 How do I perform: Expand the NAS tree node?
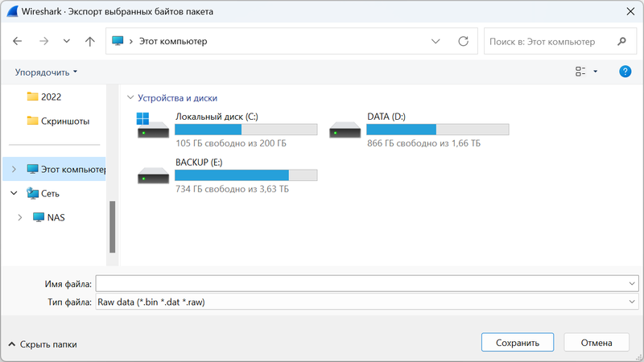[x=19, y=217]
